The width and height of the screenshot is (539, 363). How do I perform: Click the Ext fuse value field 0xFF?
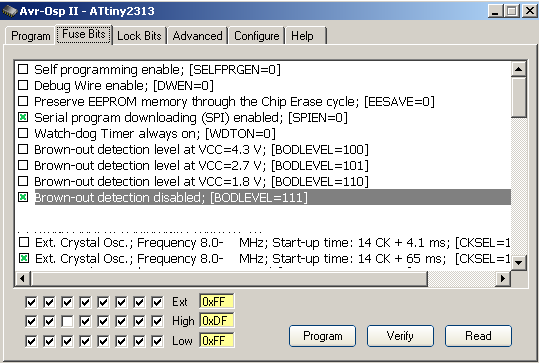pyautogui.click(x=217, y=301)
